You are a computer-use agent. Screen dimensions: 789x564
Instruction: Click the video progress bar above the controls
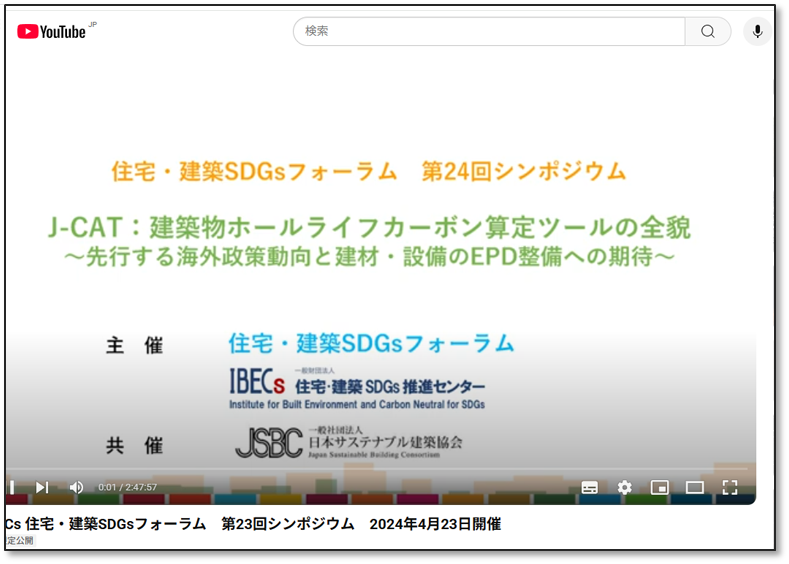coord(380,469)
